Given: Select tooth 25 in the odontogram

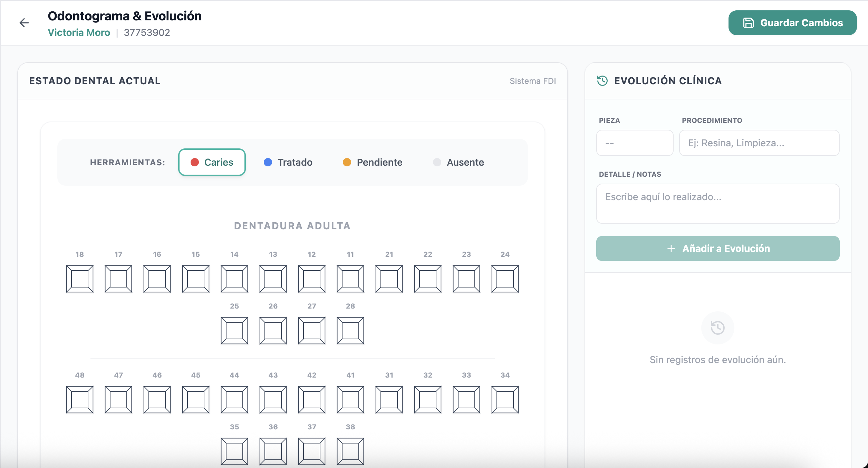Looking at the screenshot, I should click(x=234, y=331).
